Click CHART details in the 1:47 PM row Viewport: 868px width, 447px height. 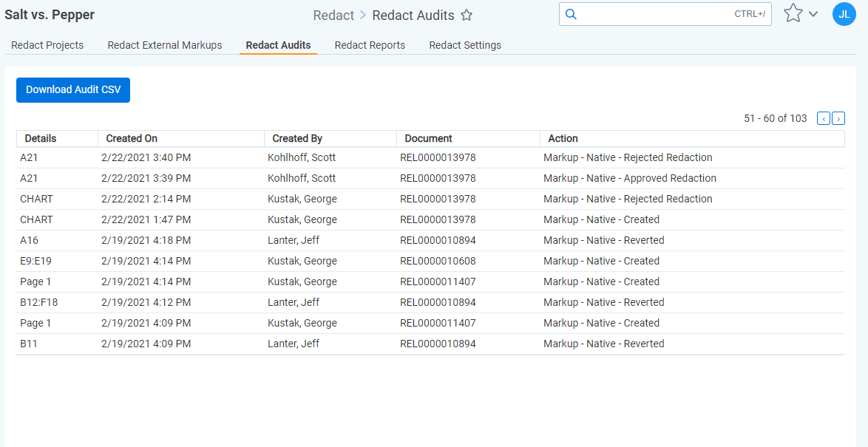click(36, 219)
